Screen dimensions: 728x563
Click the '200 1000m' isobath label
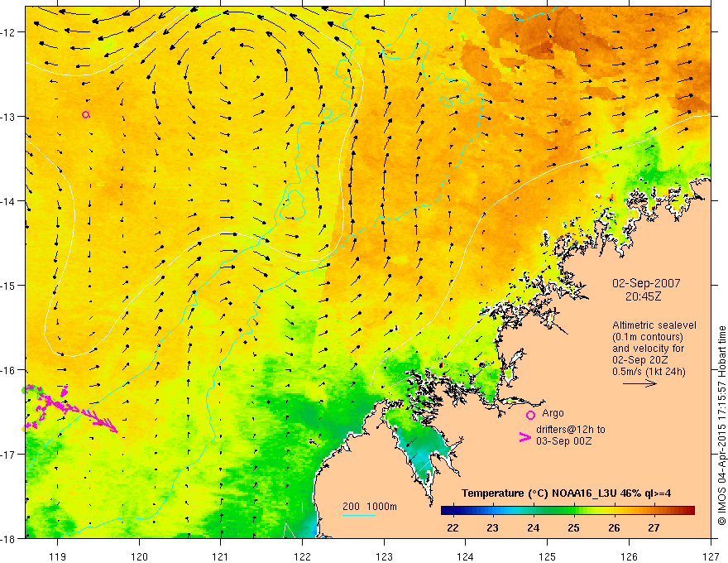[x=370, y=507]
